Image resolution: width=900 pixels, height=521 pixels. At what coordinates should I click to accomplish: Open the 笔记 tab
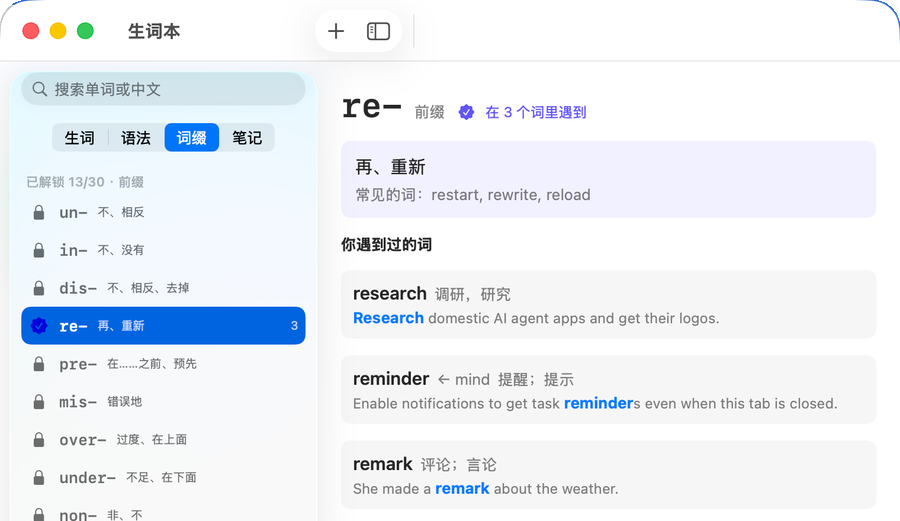click(x=247, y=138)
